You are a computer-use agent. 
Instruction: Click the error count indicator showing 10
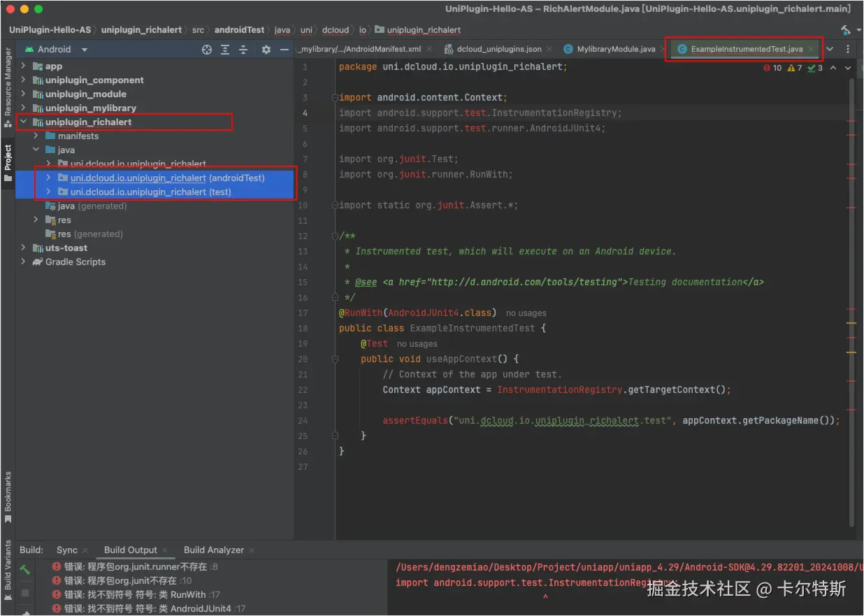772,68
